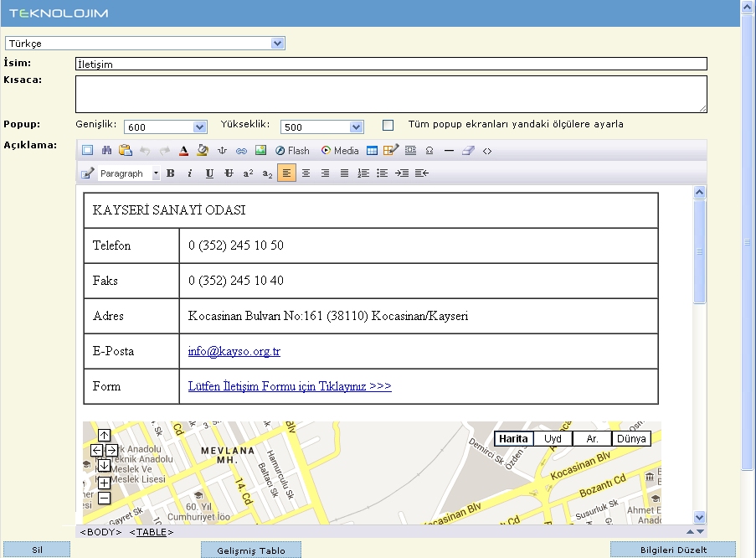
Task: Pan the map up
Action: coord(104,435)
